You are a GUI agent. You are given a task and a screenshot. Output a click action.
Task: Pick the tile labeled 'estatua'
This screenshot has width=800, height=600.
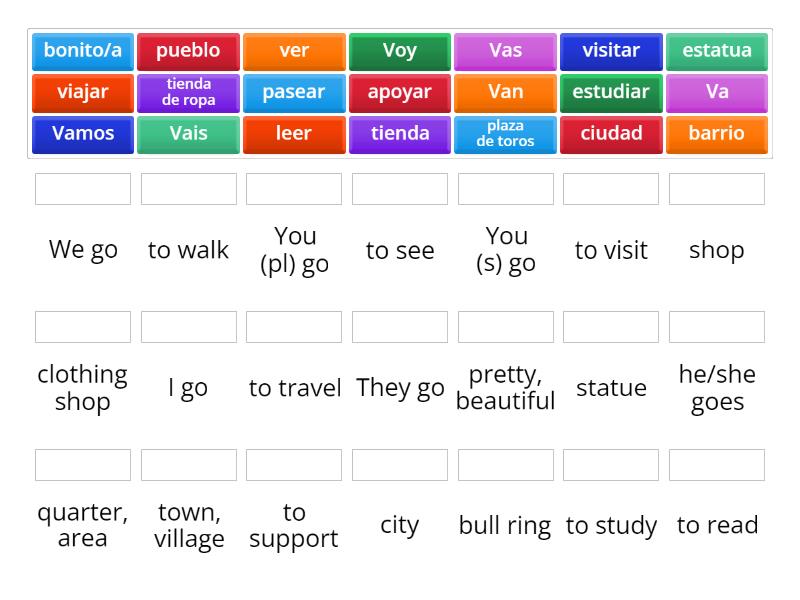tap(717, 50)
